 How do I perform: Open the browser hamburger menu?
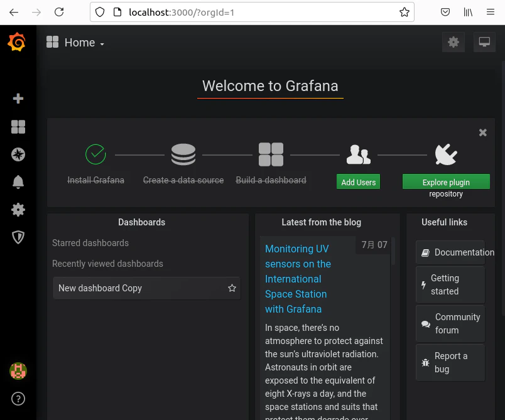coord(491,12)
